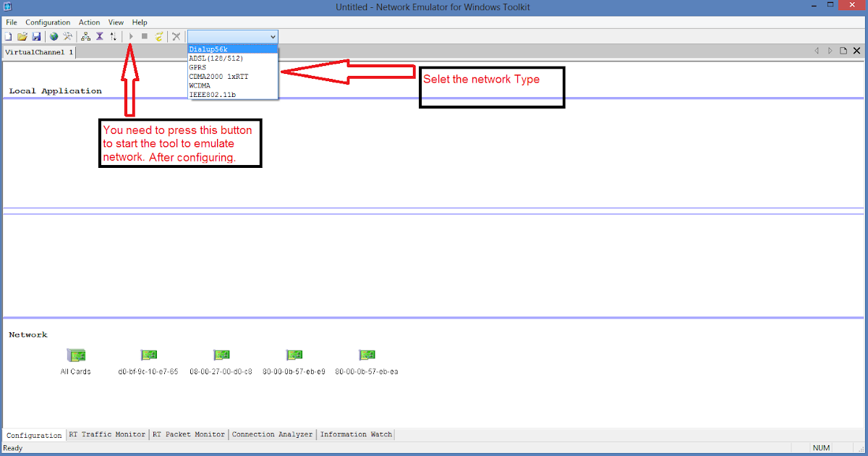This screenshot has width=868, height=456.
Task: Click the globe toolbar icon
Action: [x=53, y=36]
